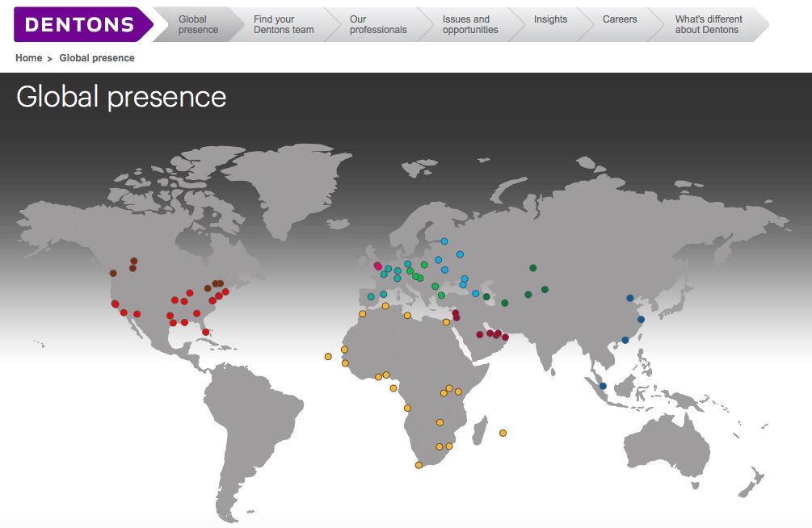Click the Home breadcrumb link
The image size is (812, 528).
click(28, 57)
